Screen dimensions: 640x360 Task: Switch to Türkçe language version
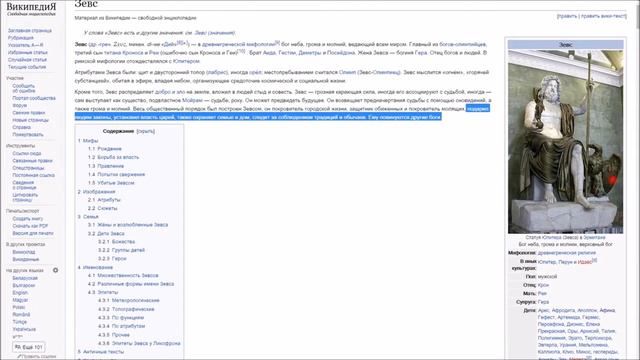coord(20,322)
